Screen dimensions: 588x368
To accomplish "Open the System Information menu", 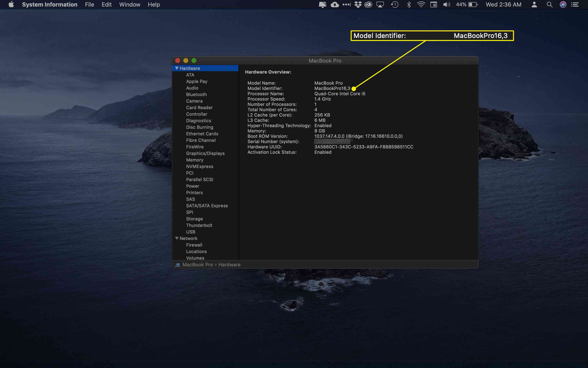I will click(x=50, y=5).
